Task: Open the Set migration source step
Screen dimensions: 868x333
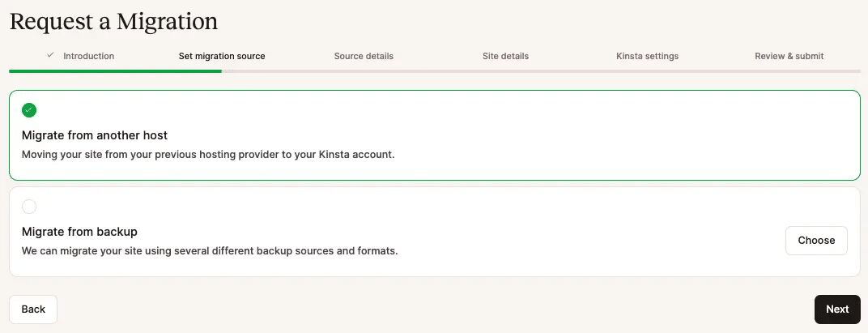Action: pos(222,56)
